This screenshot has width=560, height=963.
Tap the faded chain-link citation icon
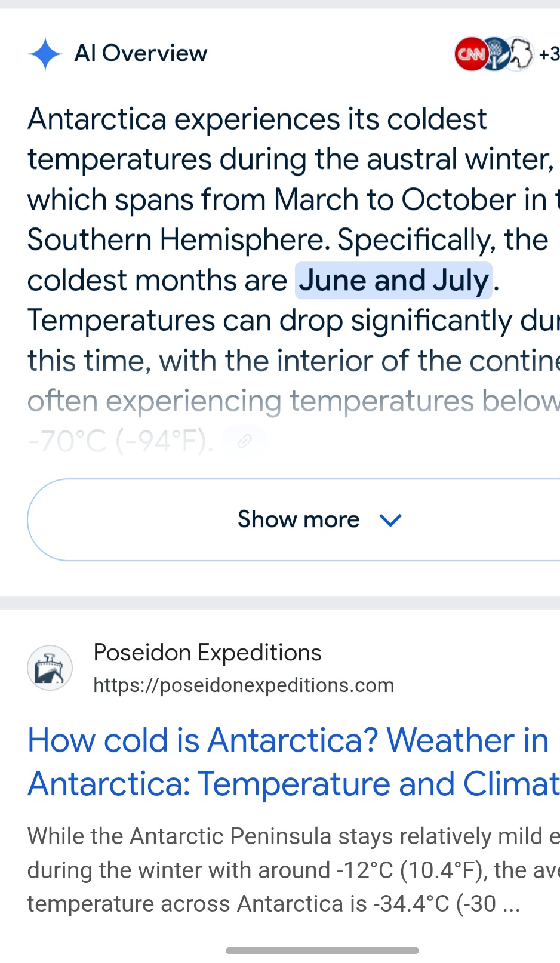point(245,441)
